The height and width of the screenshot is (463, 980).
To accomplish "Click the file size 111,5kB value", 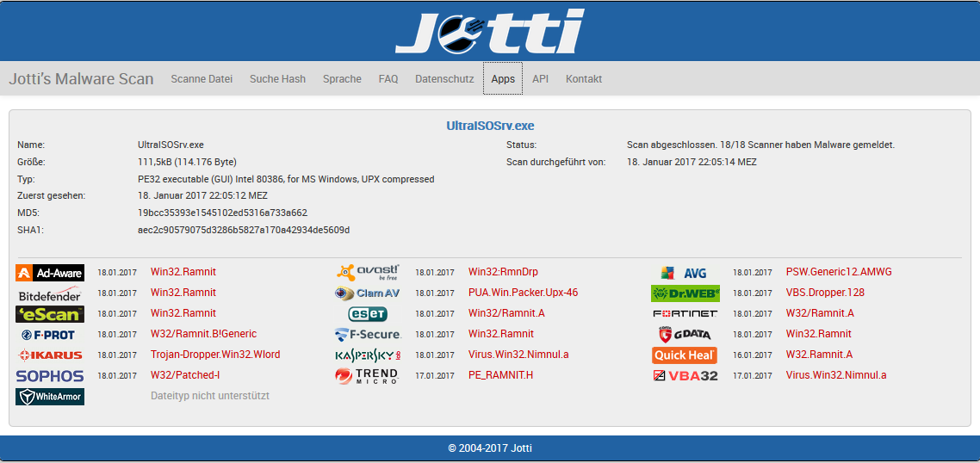I will tap(187, 162).
